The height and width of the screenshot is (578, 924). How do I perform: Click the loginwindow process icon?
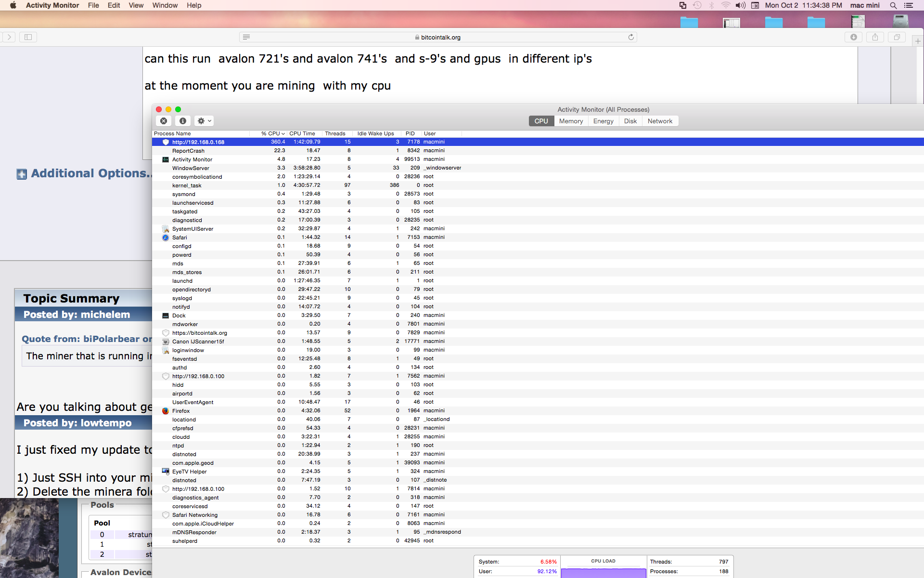[x=166, y=350]
